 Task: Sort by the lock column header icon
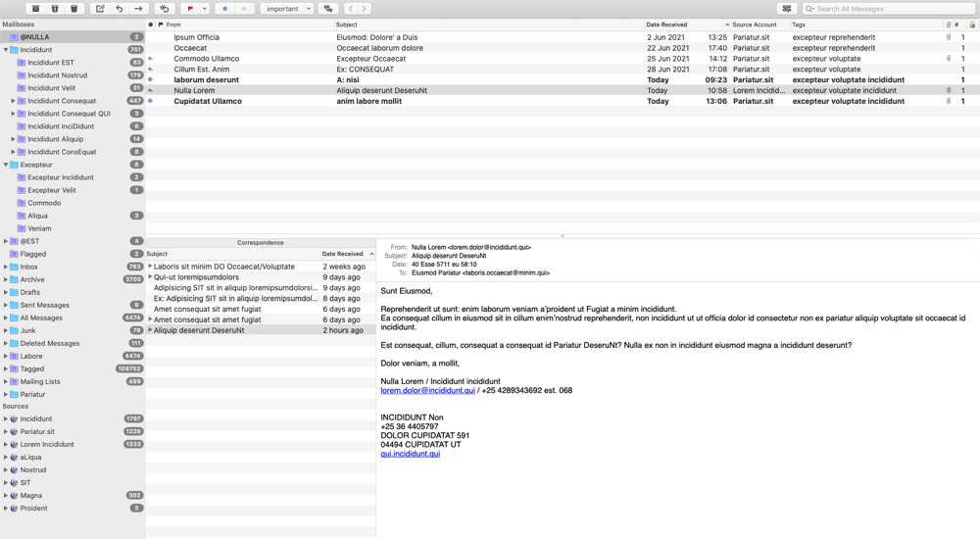972,24
